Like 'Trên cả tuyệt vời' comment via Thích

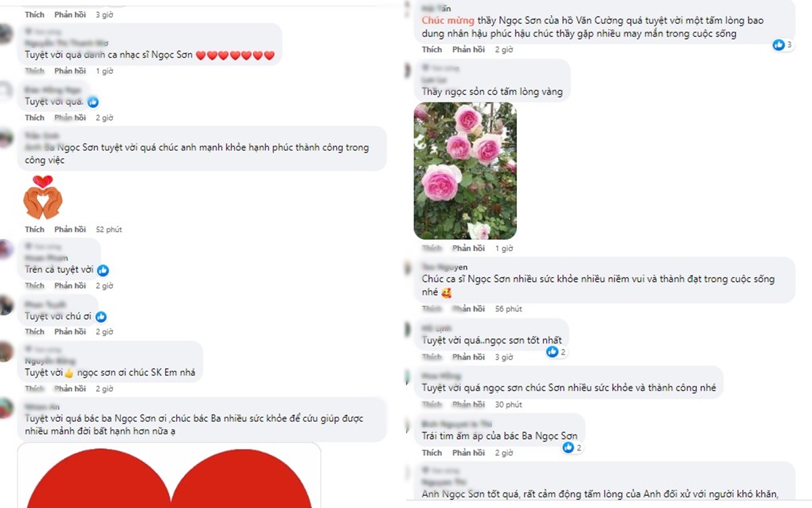pos(35,286)
